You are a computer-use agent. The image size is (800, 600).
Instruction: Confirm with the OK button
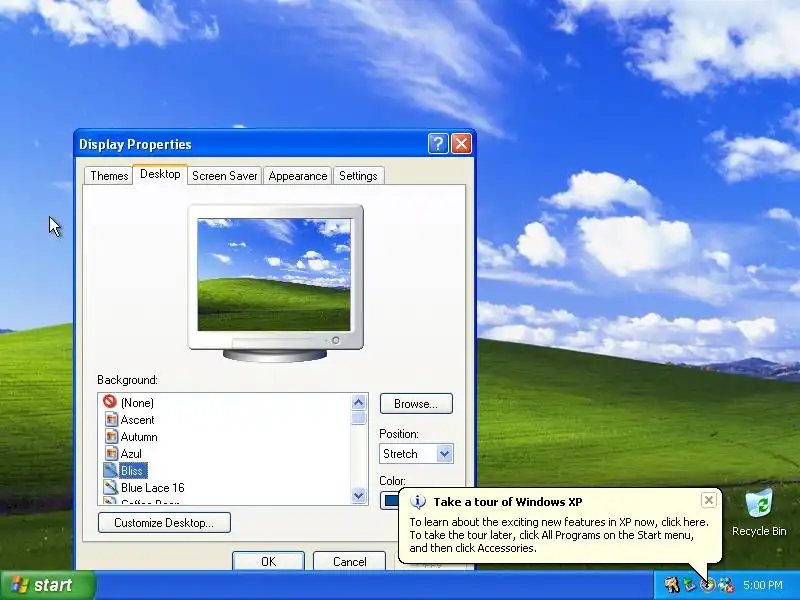pyautogui.click(x=268, y=561)
